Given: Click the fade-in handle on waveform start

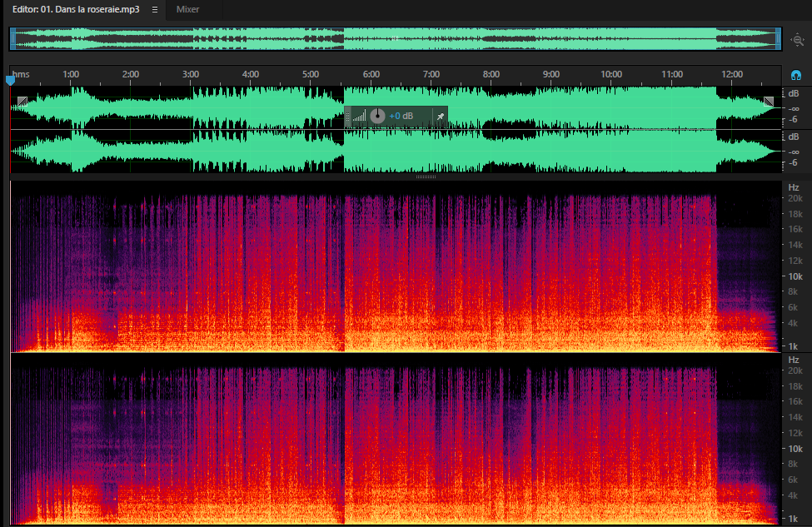Looking at the screenshot, I should click(22, 102).
